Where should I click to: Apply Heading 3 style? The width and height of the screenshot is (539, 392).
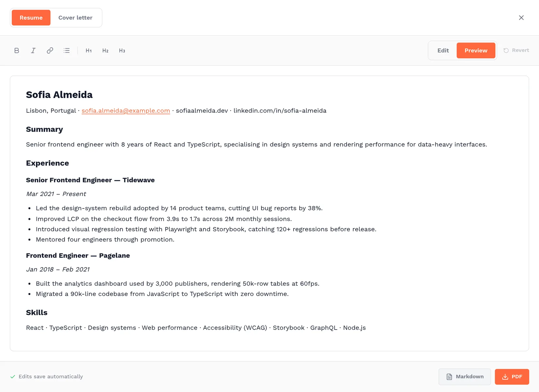coord(122,51)
